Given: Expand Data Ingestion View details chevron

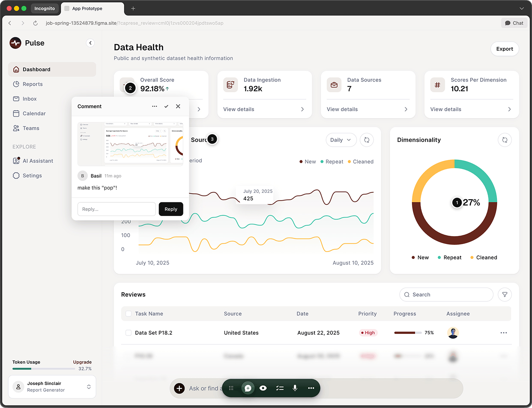Looking at the screenshot, I should (302, 109).
